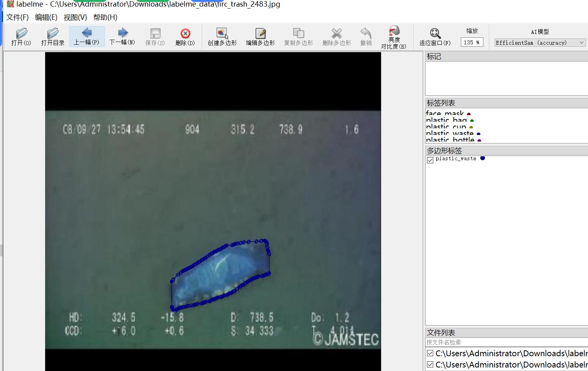This screenshot has width=588, height=371.
Task: Click the Save (保存) toolbar icon
Action: click(x=155, y=37)
